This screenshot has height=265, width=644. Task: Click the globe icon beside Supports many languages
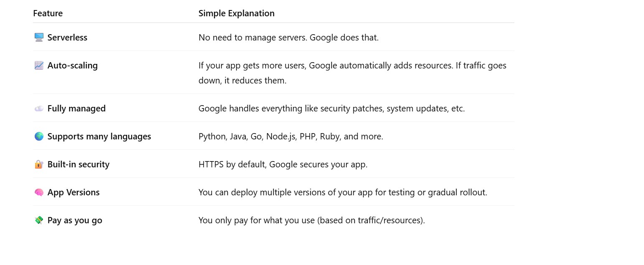[x=39, y=136]
